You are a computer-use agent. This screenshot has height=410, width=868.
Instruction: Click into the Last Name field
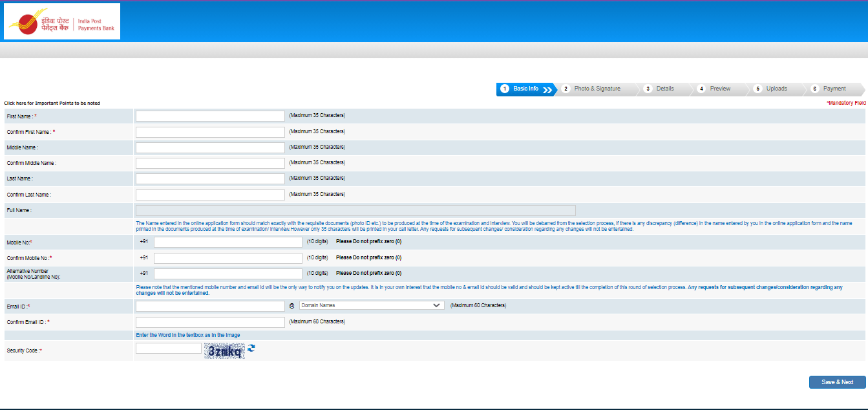point(210,178)
